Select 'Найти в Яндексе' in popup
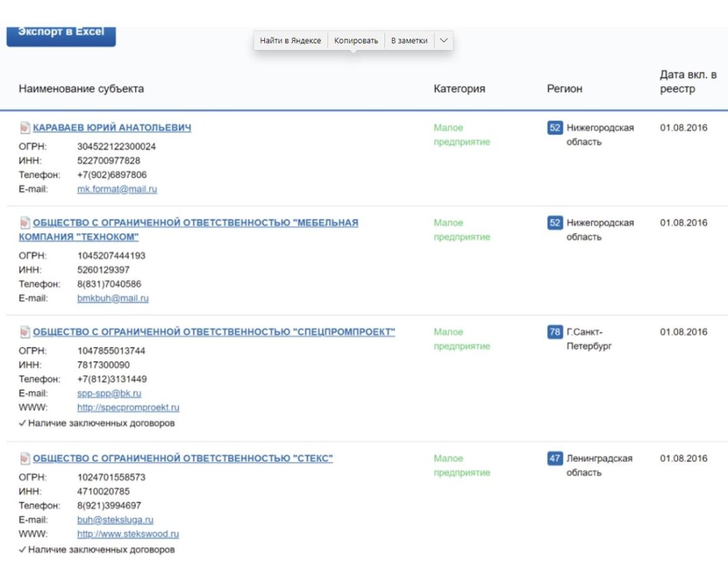 [290, 41]
